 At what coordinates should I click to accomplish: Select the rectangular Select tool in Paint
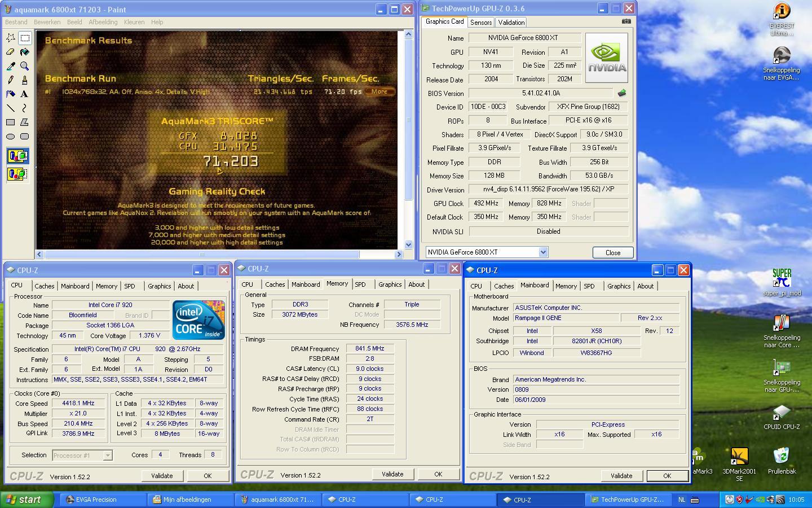(25, 38)
